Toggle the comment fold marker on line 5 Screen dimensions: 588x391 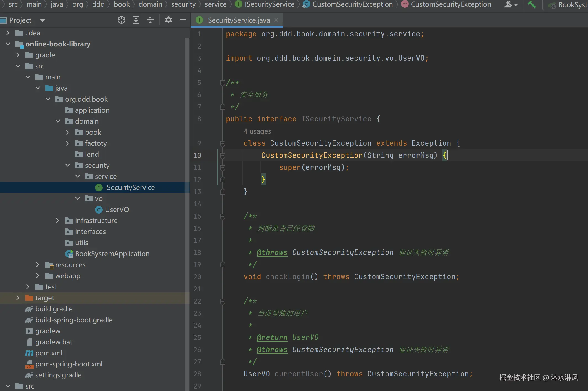pos(222,83)
